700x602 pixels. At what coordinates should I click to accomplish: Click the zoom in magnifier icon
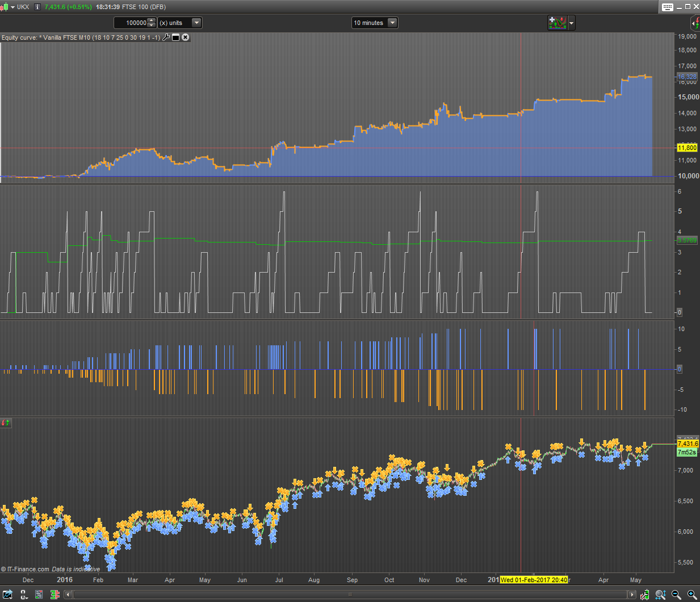(x=691, y=595)
